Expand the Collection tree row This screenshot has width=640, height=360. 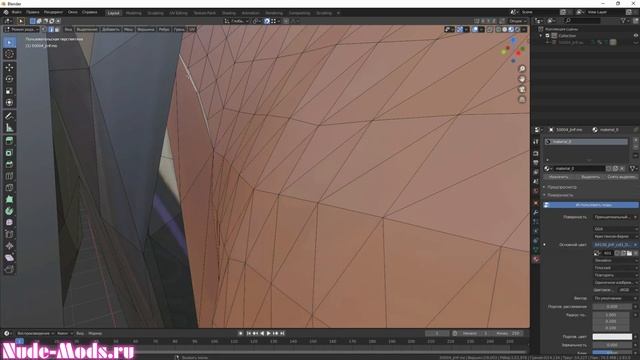(x=541, y=36)
